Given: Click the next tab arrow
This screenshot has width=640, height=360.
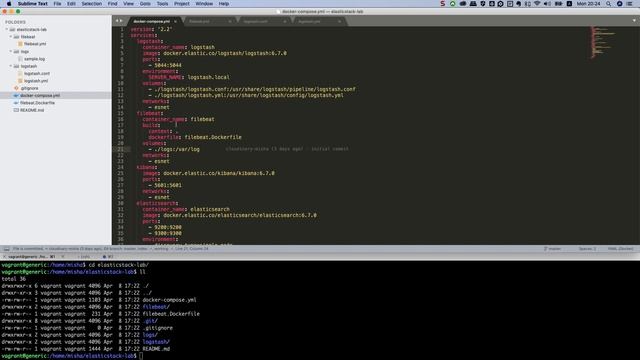Looking at the screenshot, I should point(121,21).
